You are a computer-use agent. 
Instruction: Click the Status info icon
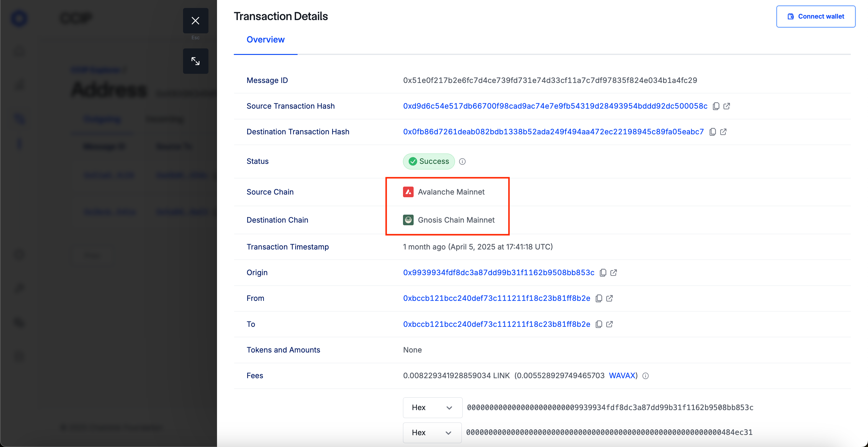pyautogui.click(x=462, y=161)
